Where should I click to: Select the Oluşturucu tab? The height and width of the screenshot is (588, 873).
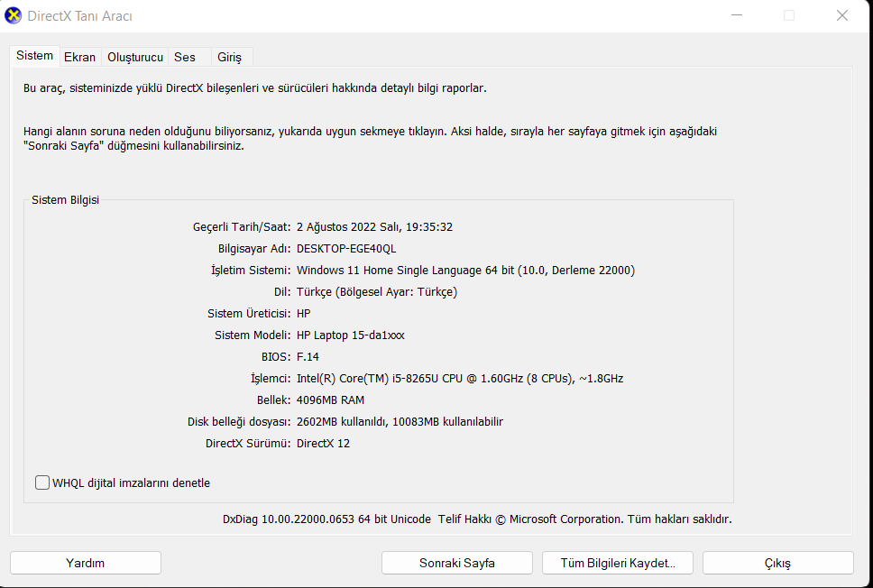[x=135, y=58]
